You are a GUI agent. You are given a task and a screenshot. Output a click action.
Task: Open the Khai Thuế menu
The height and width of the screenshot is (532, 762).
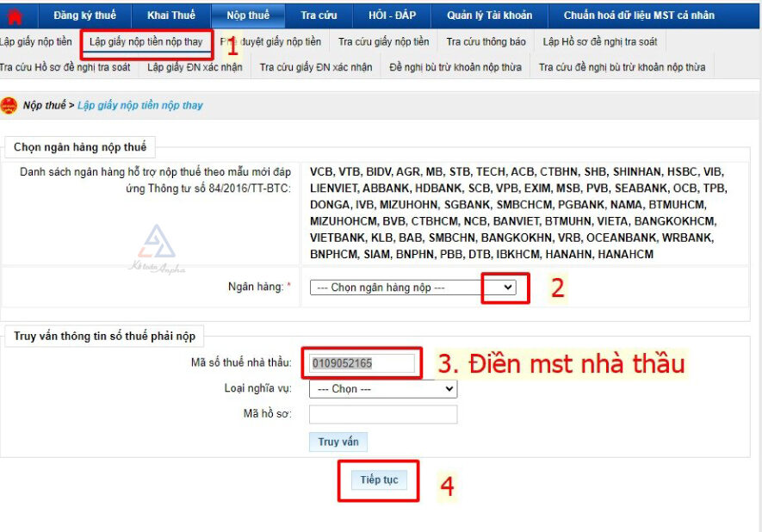(x=170, y=15)
